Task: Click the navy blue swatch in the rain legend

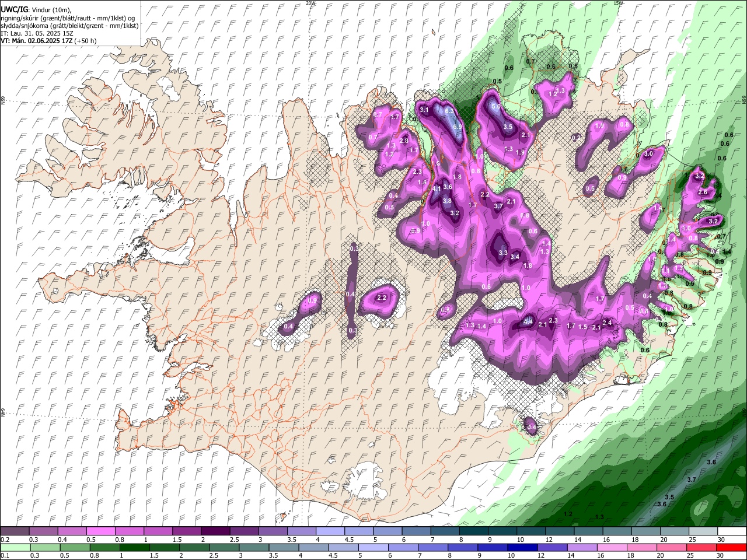Action: pyautogui.click(x=523, y=548)
